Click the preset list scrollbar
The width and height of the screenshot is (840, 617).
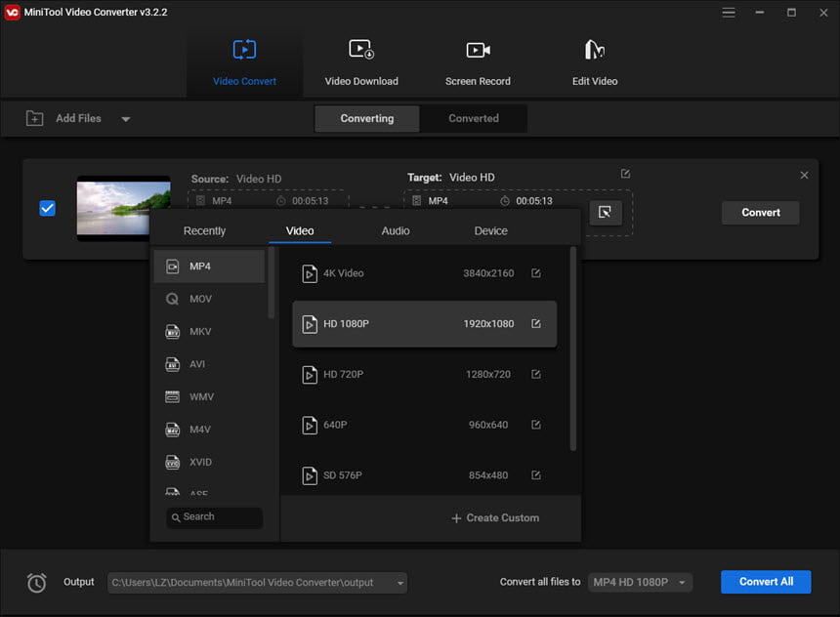click(572, 349)
